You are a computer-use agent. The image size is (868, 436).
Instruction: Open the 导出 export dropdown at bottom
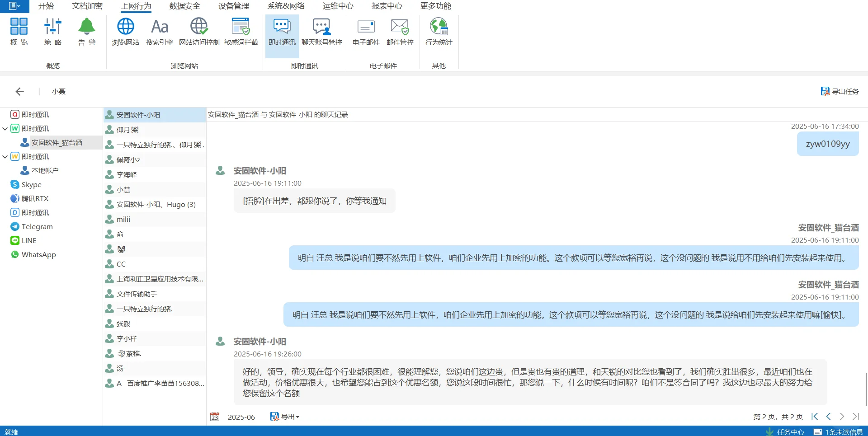(x=285, y=417)
